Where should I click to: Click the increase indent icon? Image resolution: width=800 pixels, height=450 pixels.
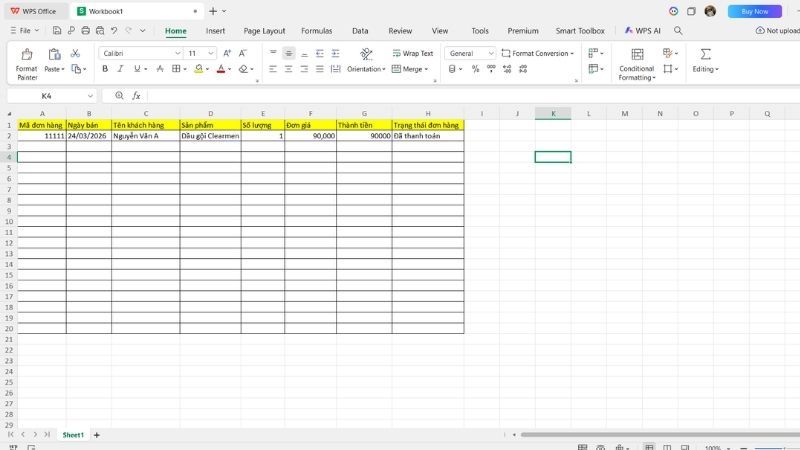[335, 53]
